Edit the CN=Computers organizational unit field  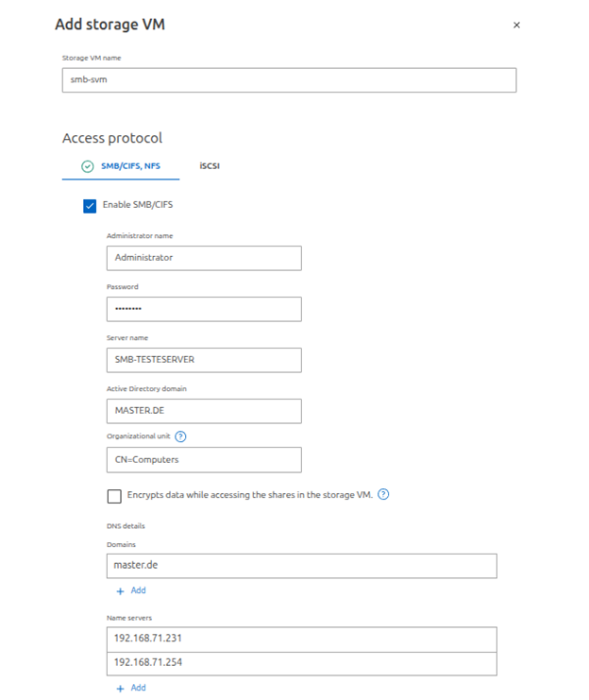204,460
